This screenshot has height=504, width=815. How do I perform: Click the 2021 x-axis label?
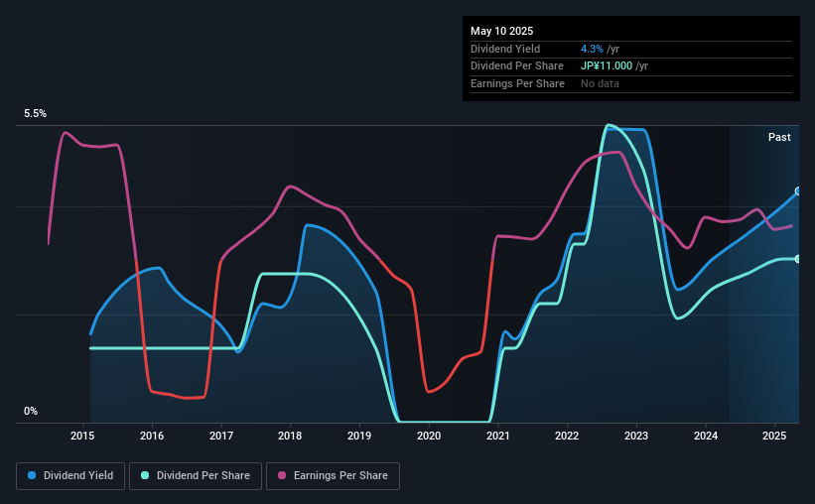click(498, 436)
